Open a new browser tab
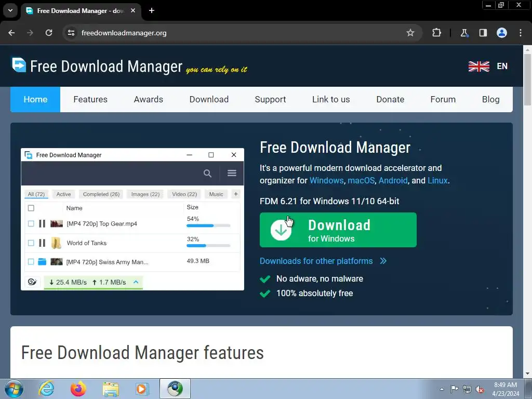This screenshot has width=532, height=399. pyautogui.click(x=152, y=11)
